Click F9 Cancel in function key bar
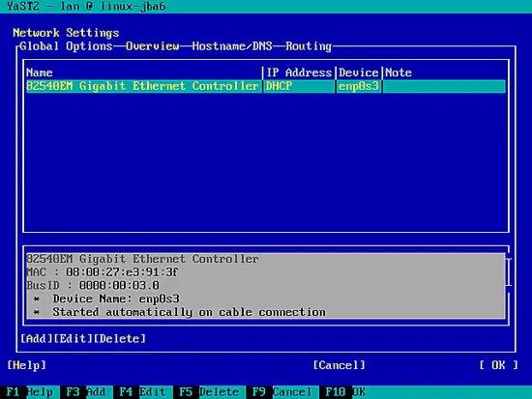Image resolution: width=532 pixels, height=399 pixels. (x=281, y=392)
